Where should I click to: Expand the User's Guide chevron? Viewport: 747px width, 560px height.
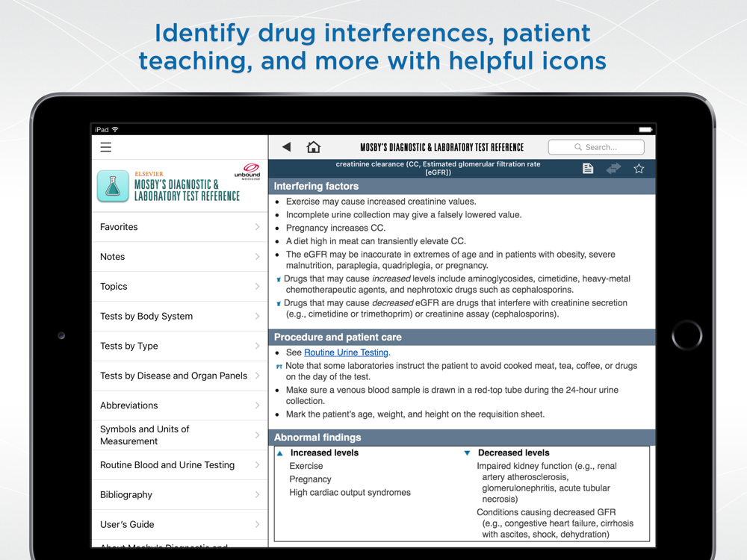click(x=257, y=525)
